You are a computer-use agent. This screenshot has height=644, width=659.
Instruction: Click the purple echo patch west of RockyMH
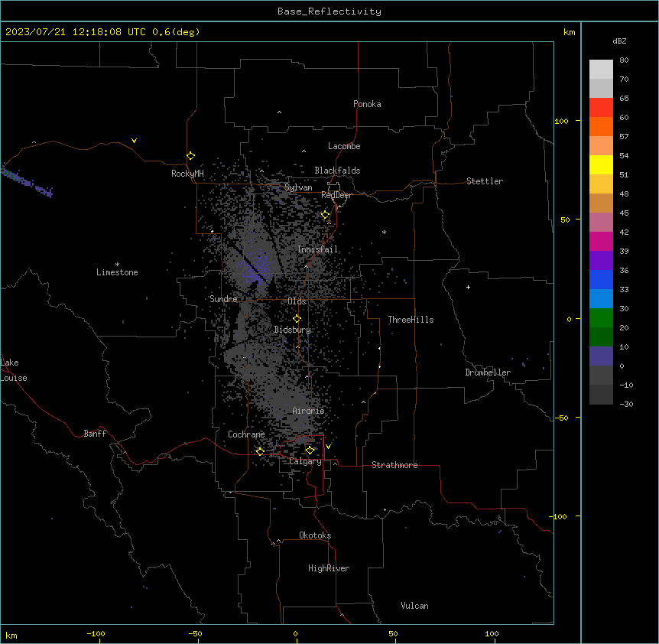click(x=26, y=181)
